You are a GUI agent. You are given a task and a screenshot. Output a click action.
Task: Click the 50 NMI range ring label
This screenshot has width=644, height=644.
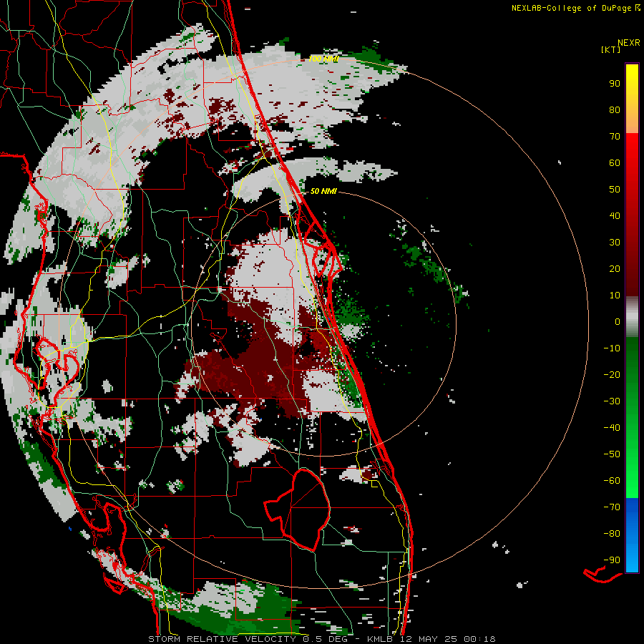[x=323, y=191]
